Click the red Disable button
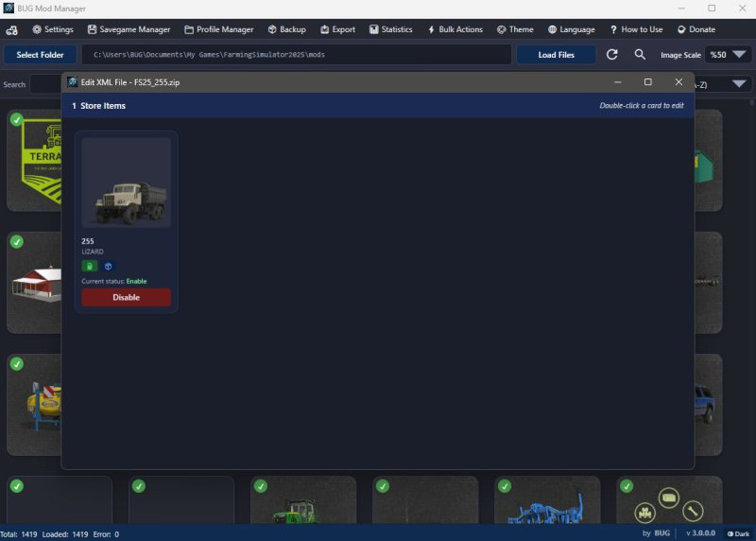 tap(126, 297)
